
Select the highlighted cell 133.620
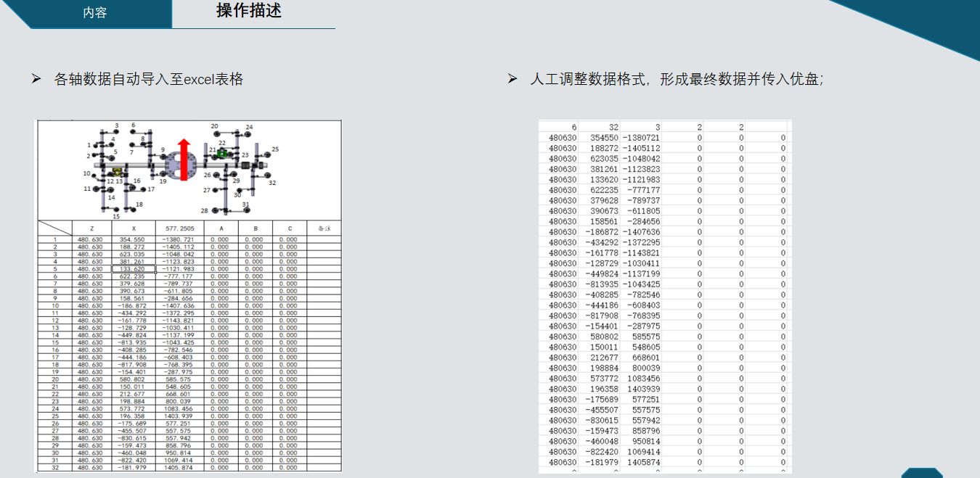134,269
